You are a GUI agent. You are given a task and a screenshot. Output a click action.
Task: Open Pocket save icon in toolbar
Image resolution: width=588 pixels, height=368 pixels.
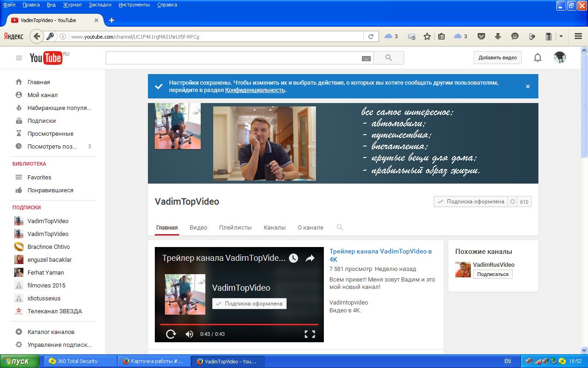pos(481,36)
